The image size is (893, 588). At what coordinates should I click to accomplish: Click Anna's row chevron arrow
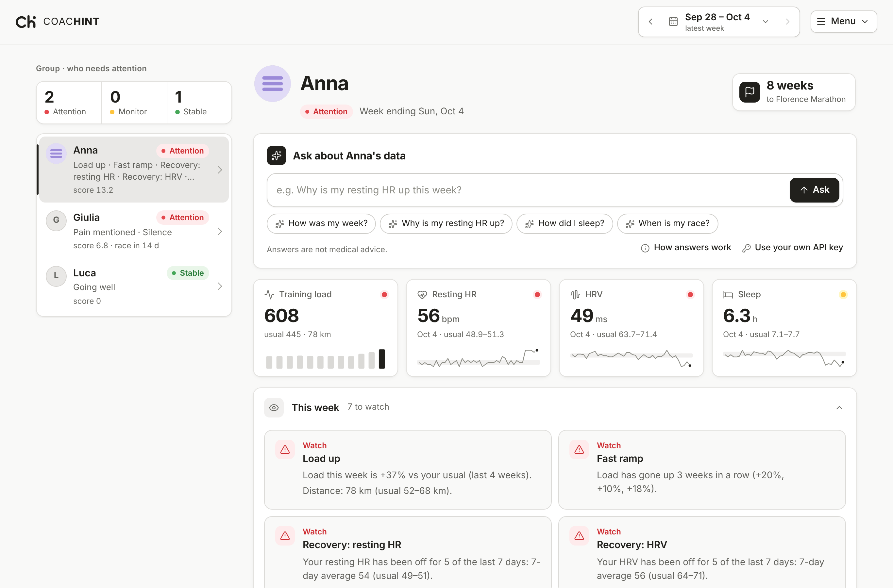pos(220,170)
